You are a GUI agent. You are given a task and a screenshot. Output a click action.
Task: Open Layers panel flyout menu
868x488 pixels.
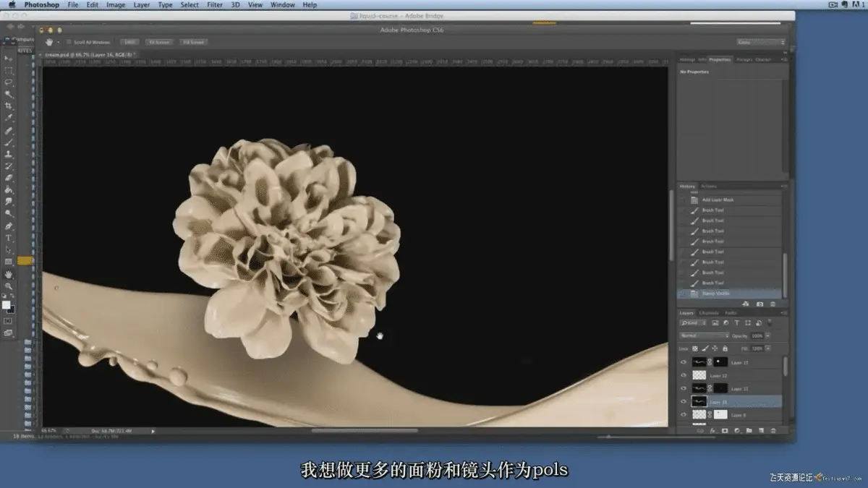[783, 313]
